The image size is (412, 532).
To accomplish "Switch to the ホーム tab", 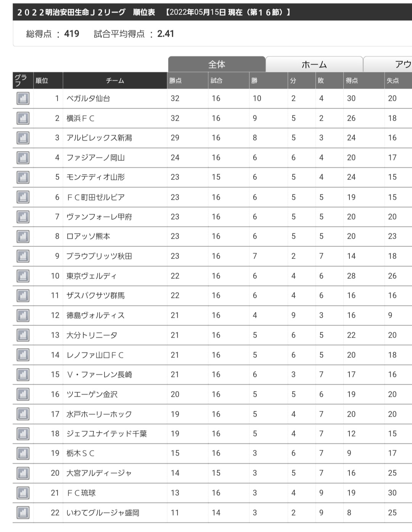I will pyautogui.click(x=314, y=65).
